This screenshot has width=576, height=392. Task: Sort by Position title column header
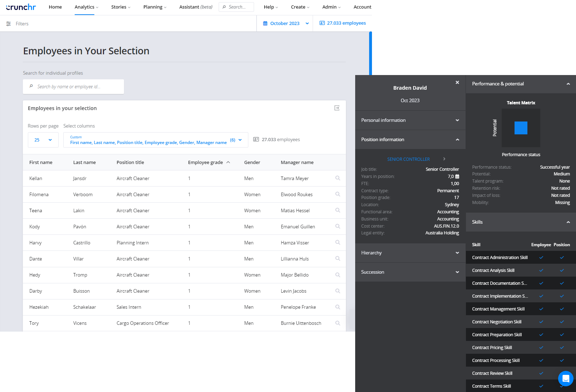(x=130, y=163)
